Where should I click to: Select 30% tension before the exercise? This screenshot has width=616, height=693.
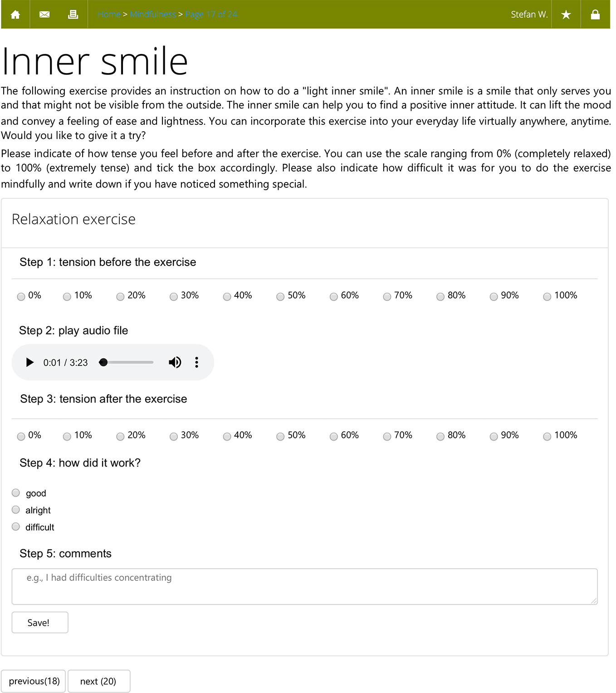coord(174,297)
